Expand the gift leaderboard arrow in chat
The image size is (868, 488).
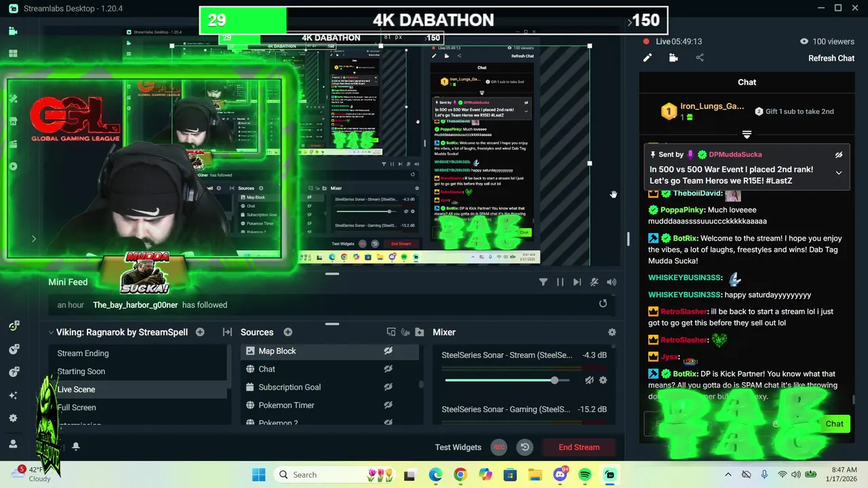747,135
